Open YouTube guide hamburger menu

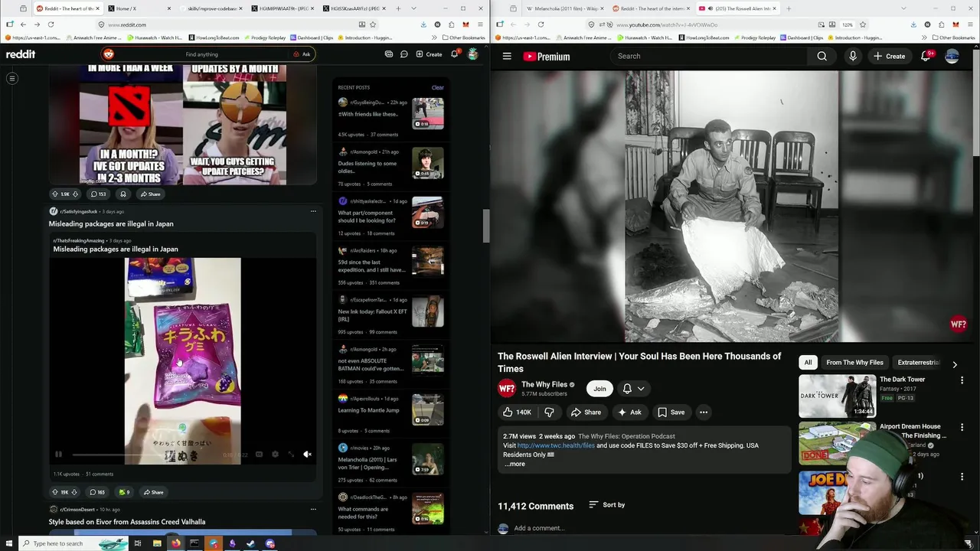[x=507, y=56]
